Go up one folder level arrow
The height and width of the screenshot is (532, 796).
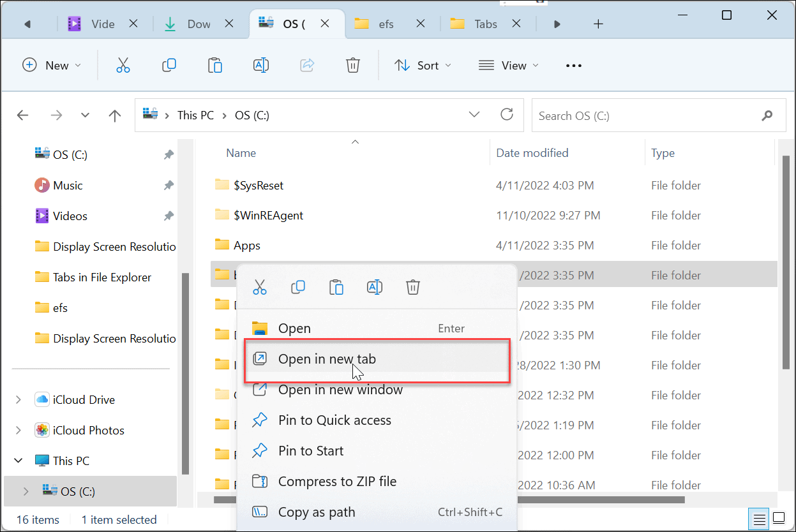(x=115, y=115)
